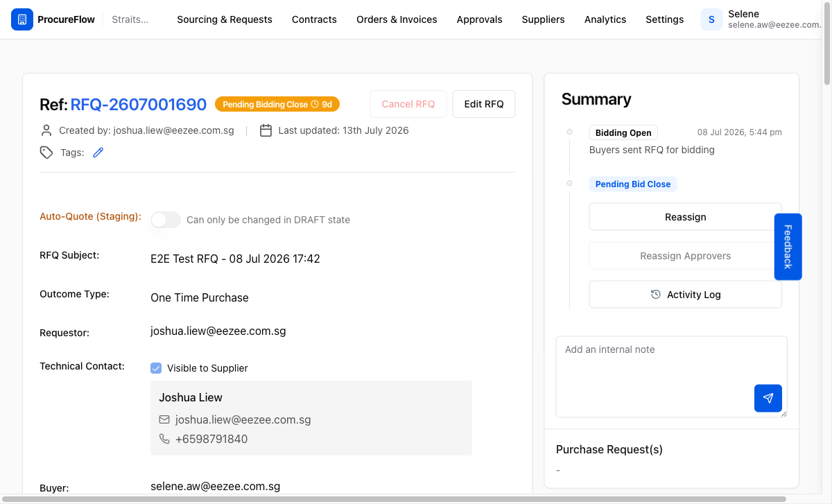
Task: Click the ProcureFlow building logo icon
Action: pyautogui.click(x=22, y=19)
